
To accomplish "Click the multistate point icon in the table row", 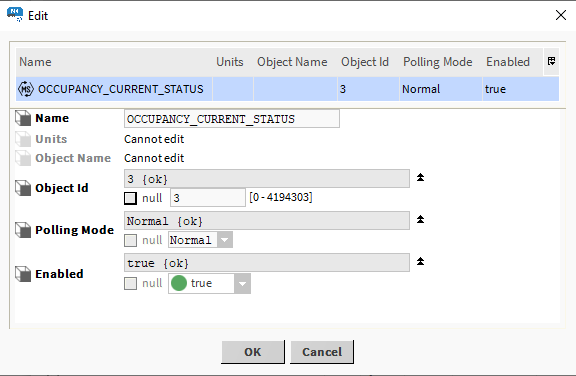I will coord(26,89).
